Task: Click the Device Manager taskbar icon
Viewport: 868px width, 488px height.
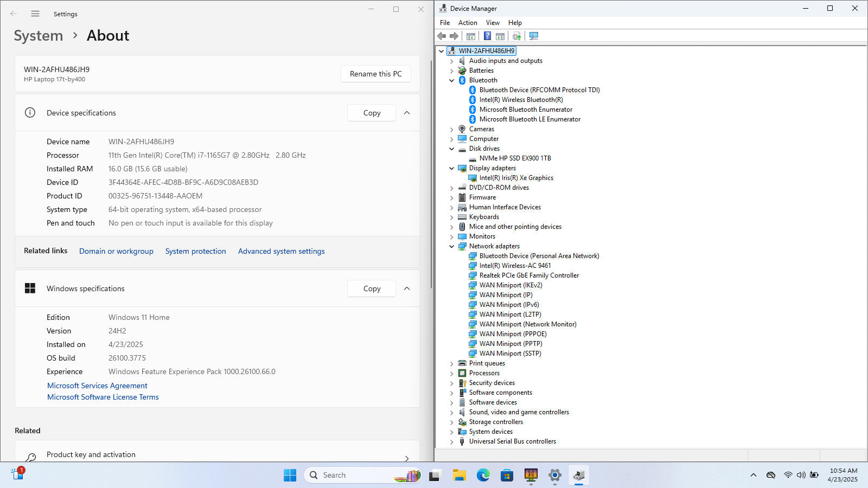Action: pyautogui.click(x=578, y=476)
